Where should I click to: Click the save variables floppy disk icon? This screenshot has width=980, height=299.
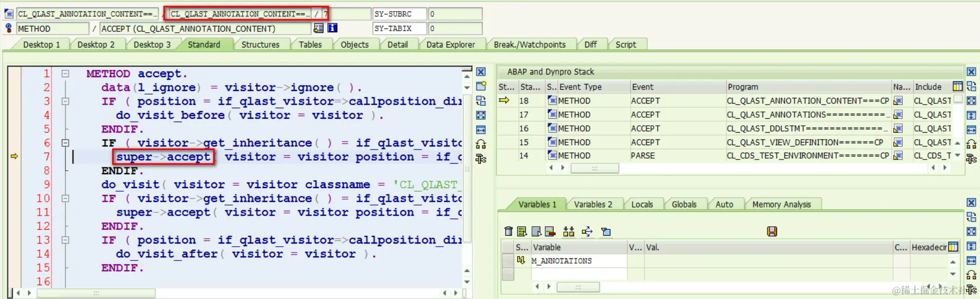coord(772,231)
